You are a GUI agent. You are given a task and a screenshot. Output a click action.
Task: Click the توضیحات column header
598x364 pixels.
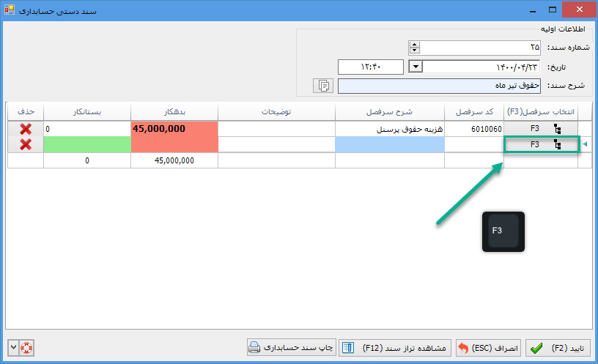coord(276,111)
